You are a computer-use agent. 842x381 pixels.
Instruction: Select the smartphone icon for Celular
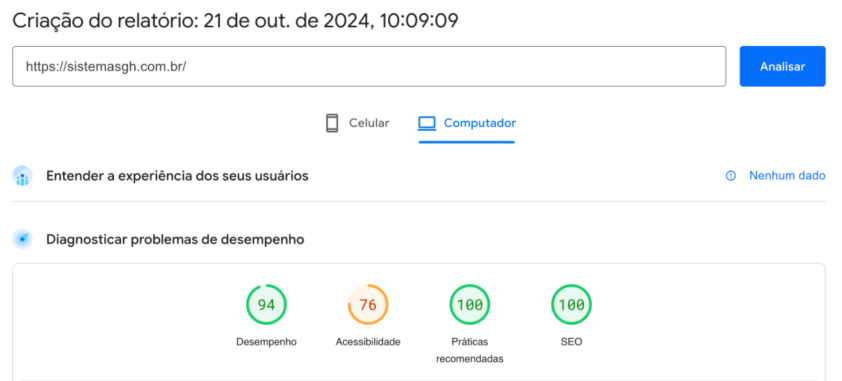(x=332, y=123)
